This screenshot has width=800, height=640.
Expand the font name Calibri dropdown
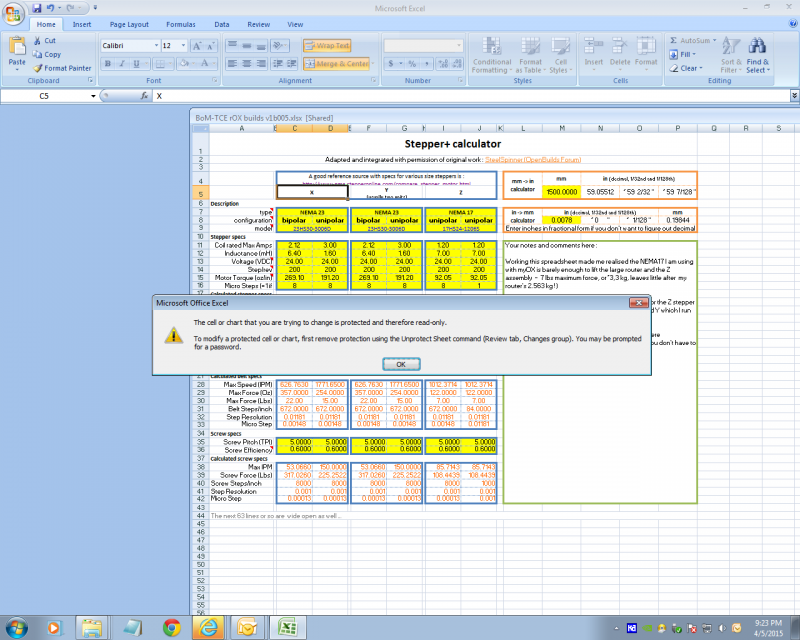point(154,46)
